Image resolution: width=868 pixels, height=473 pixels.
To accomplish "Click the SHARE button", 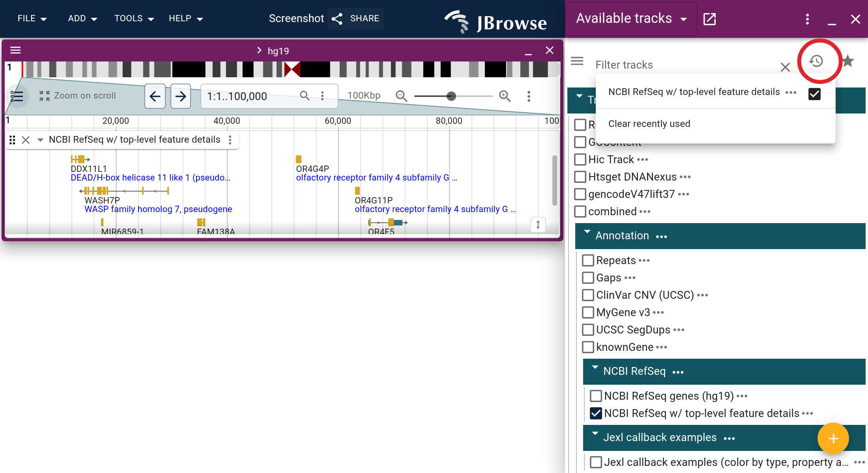I will 355,19.
